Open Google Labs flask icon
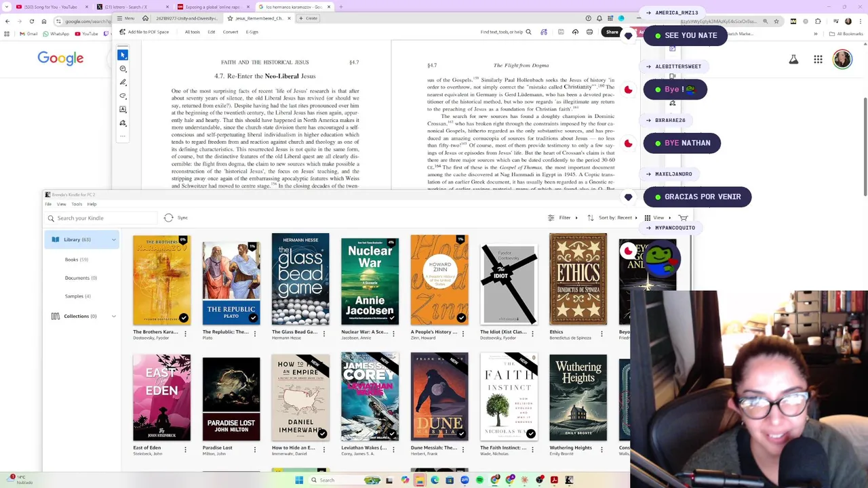Image resolution: width=868 pixels, height=488 pixels. [793, 60]
